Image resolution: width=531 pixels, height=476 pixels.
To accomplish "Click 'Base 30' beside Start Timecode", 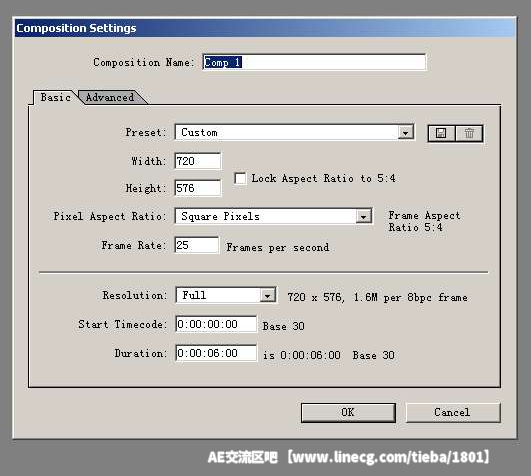I will tap(283, 326).
